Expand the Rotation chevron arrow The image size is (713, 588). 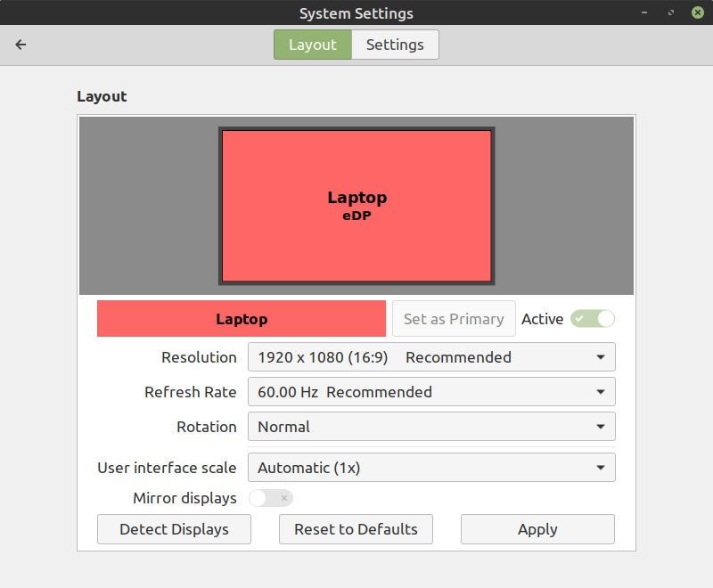pos(602,427)
